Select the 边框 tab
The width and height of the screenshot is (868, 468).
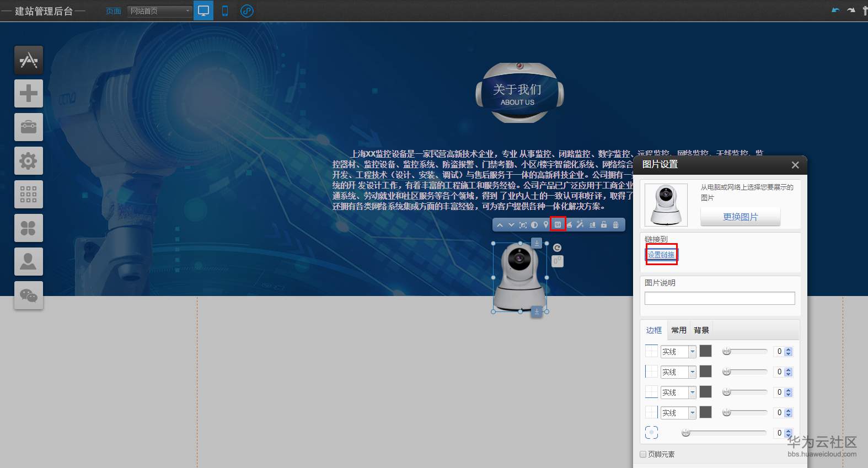pos(654,330)
